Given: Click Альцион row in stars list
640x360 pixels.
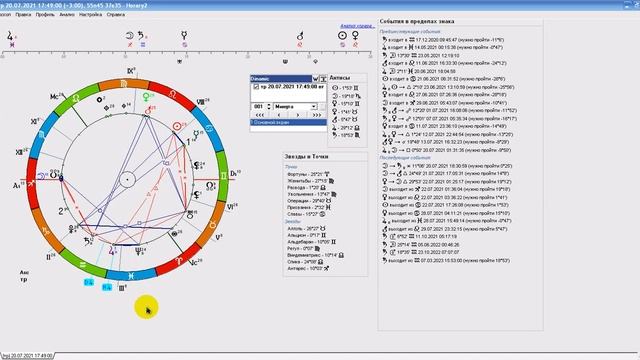Looking at the screenshot, I should click(x=307, y=235).
